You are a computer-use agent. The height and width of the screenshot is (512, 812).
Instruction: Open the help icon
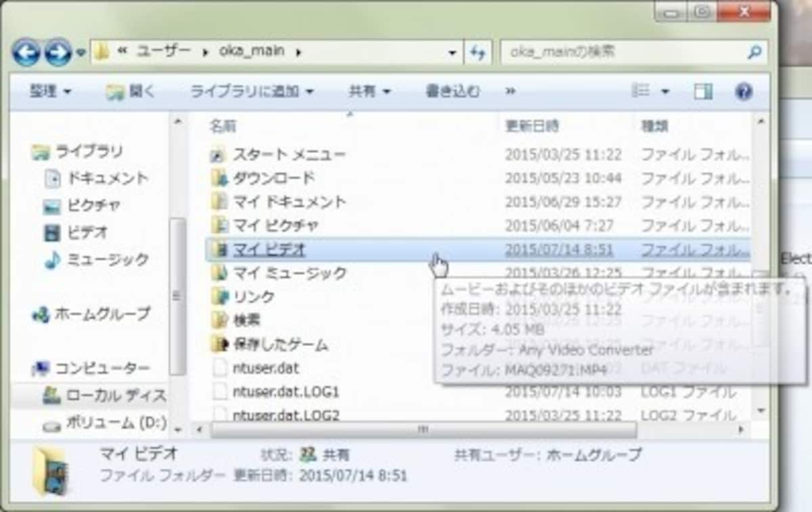pos(744,91)
